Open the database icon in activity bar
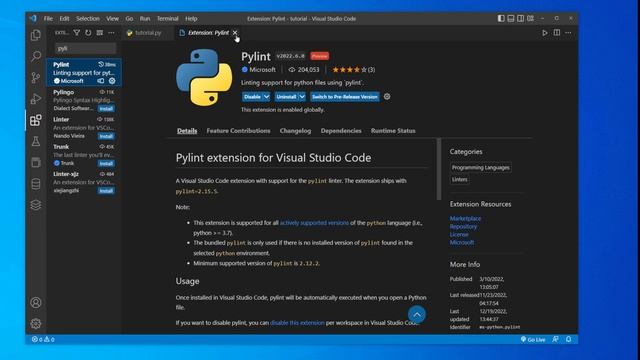 point(36,184)
